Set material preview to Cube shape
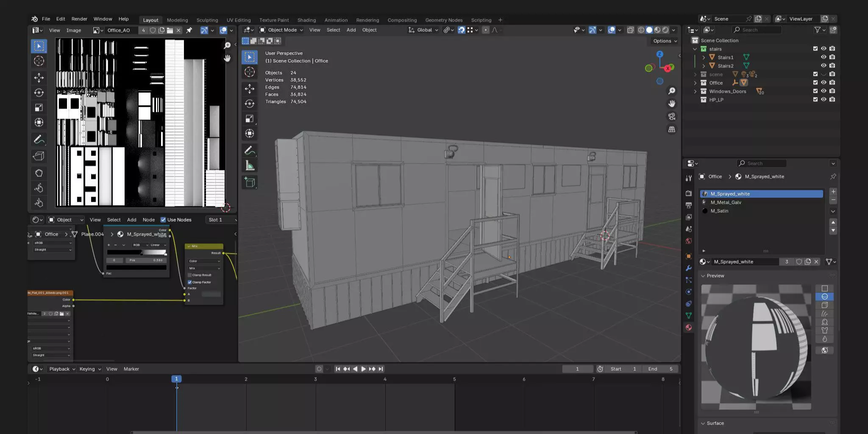Image resolution: width=868 pixels, height=434 pixels. (825, 305)
